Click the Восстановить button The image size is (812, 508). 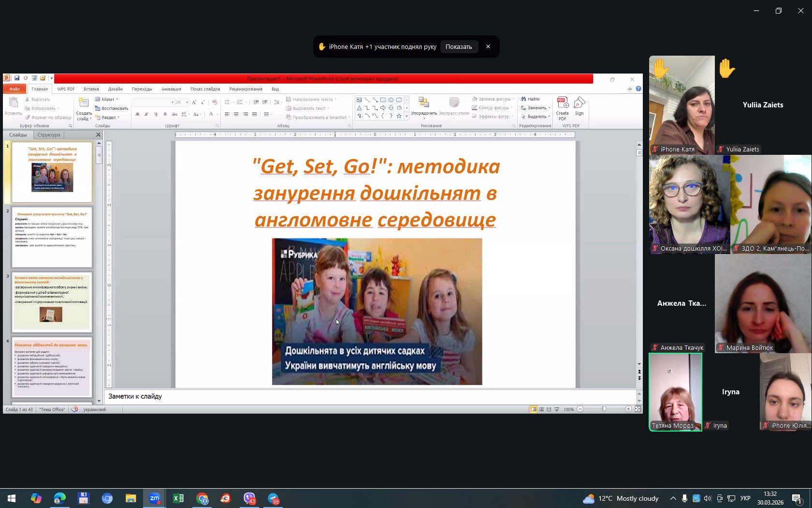112,108
